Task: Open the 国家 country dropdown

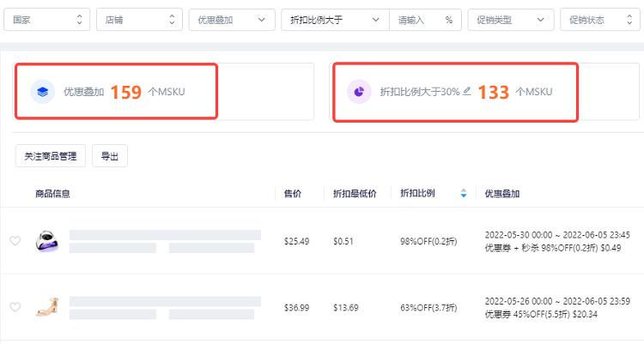Action: pyautogui.click(x=46, y=20)
